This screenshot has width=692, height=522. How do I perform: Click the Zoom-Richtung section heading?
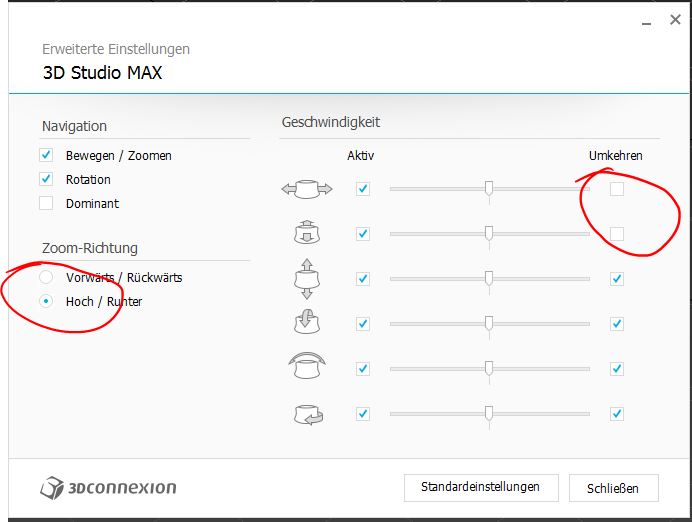coord(90,248)
